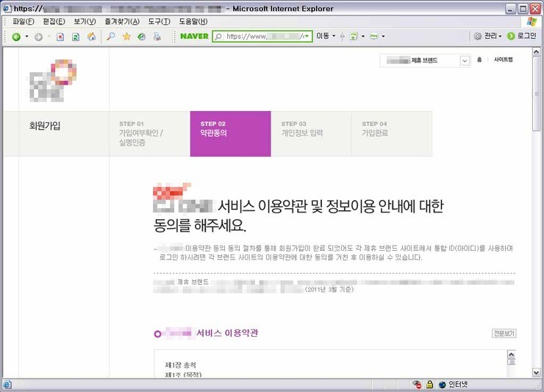
Task: Click the 로그인 toolbar button
Action: [522, 36]
